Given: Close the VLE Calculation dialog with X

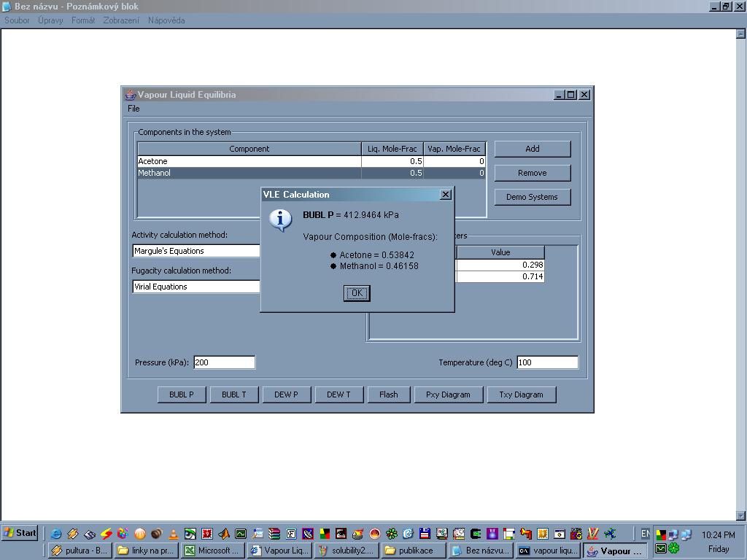Looking at the screenshot, I should [446, 194].
